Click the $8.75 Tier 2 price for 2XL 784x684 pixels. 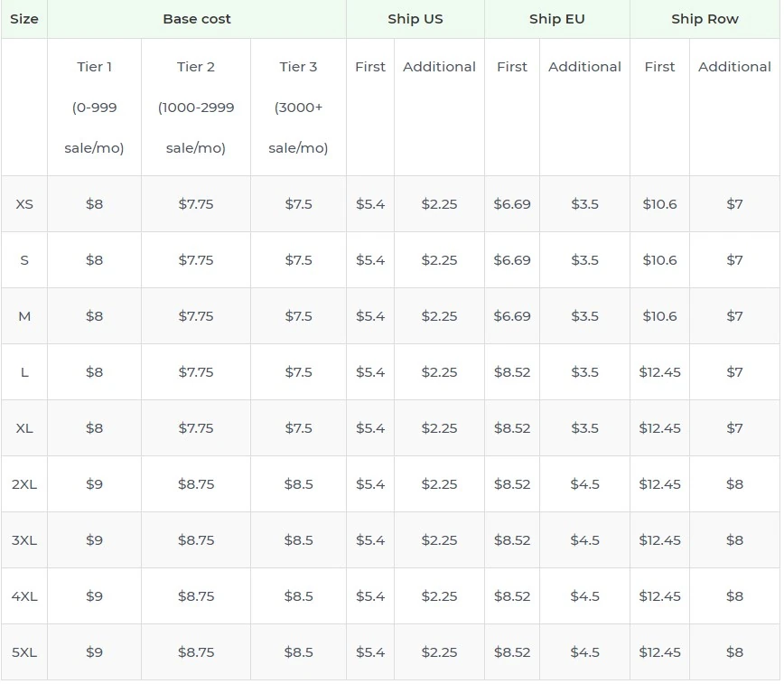pyautogui.click(x=195, y=483)
